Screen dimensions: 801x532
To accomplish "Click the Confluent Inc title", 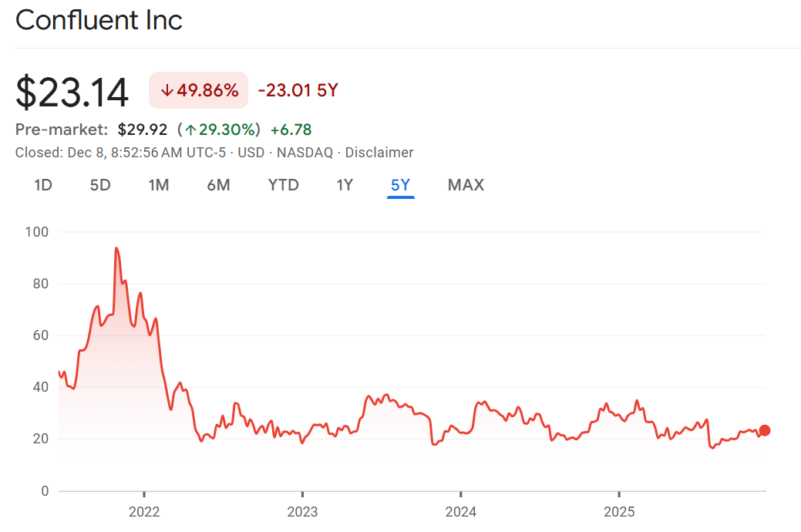I will pos(99,20).
